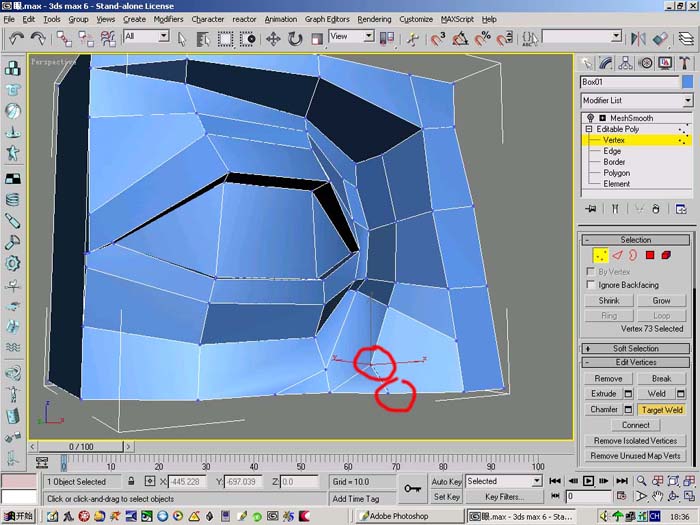This screenshot has height=525, width=700.
Task: Open the Layer Manager icon
Action: pyautogui.click(x=686, y=39)
